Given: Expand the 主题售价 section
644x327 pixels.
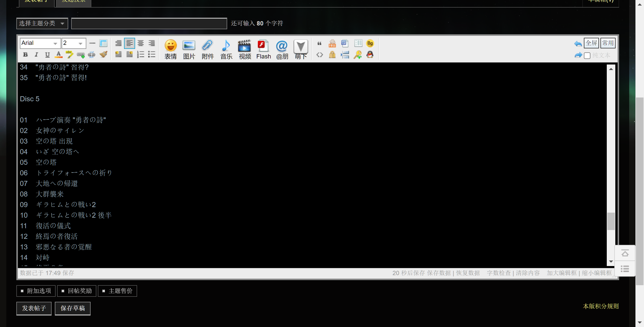Looking at the screenshot, I should coord(117,291).
